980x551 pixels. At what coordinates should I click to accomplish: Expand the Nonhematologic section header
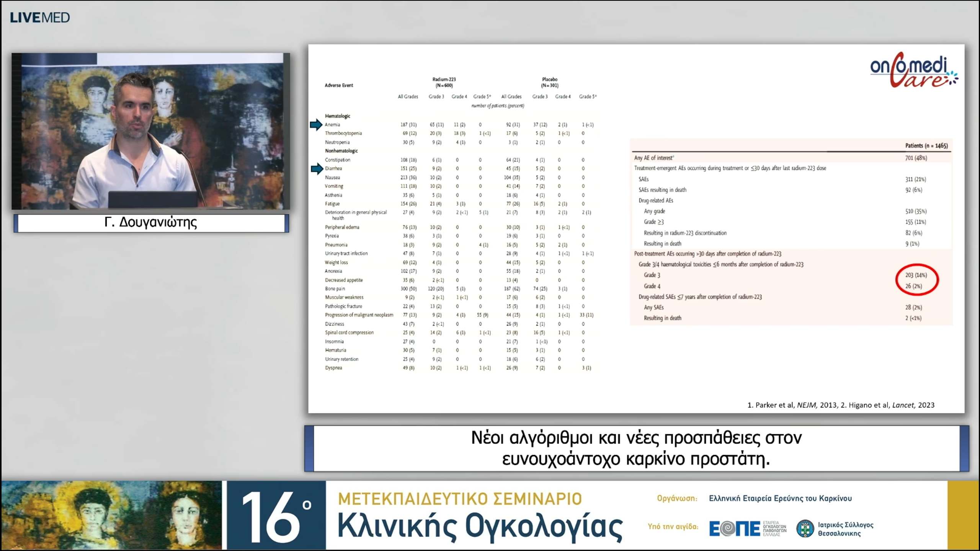pyautogui.click(x=341, y=151)
